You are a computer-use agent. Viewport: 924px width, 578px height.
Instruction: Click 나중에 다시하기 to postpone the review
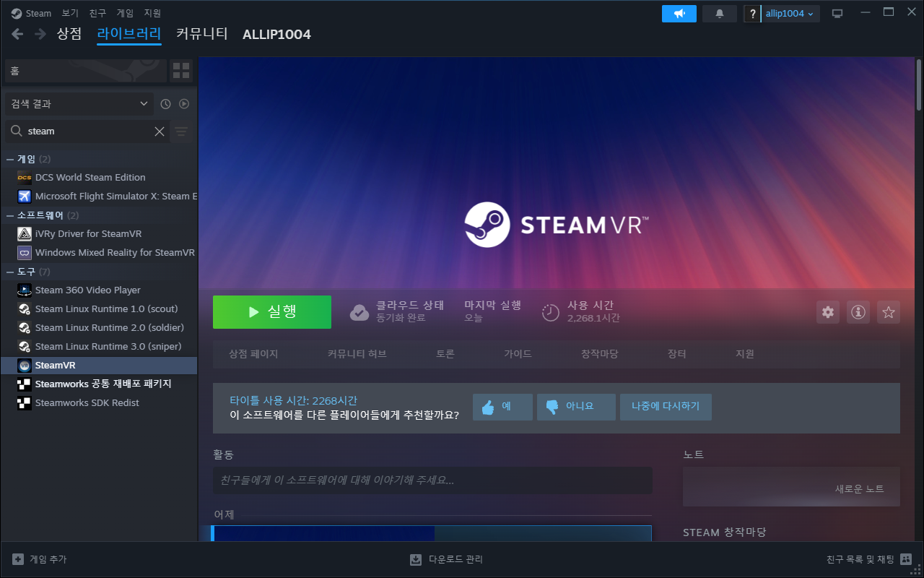666,406
